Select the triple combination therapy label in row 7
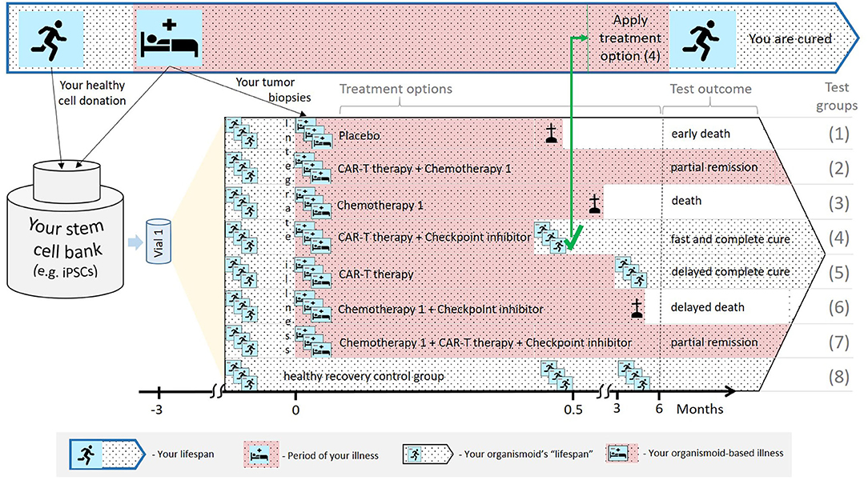The image size is (868, 480). pyautogui.click(x=485, y=343)
